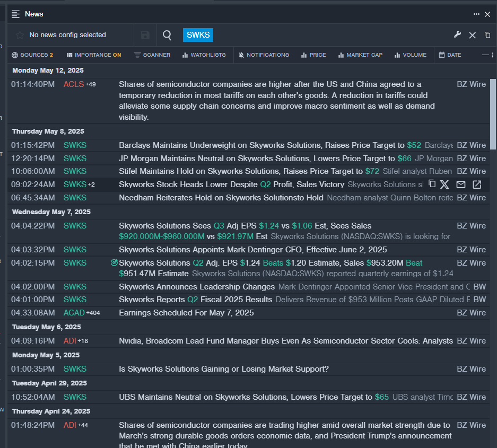Click the save config disk icon
Viewport: 497px width, 448px height.
[145, 35]
